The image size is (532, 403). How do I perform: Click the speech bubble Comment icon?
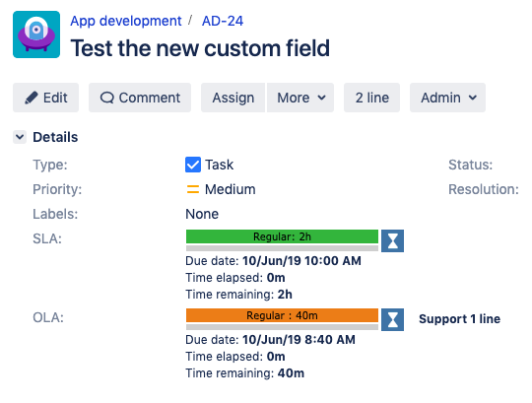click(106, 98)
